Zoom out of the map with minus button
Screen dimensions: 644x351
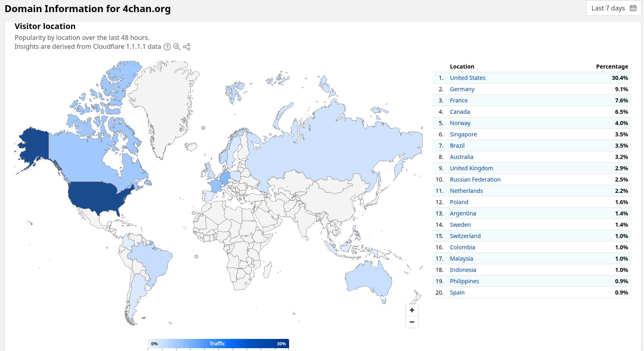pos(412,322)
